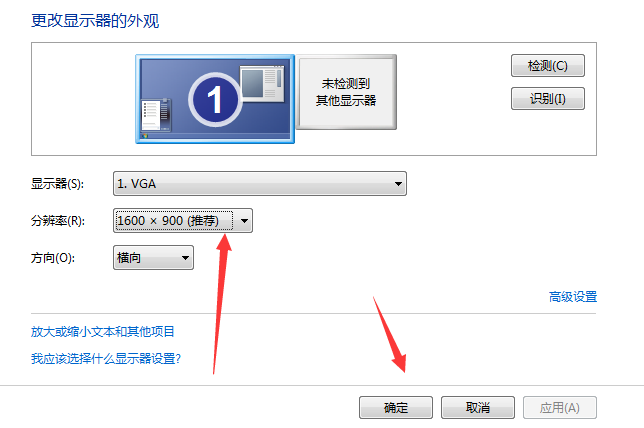This screenshot has height=428, width=644.
Task: Click the 应用(A) apply button
Action: pyautogui.click(x=560, y=407)
